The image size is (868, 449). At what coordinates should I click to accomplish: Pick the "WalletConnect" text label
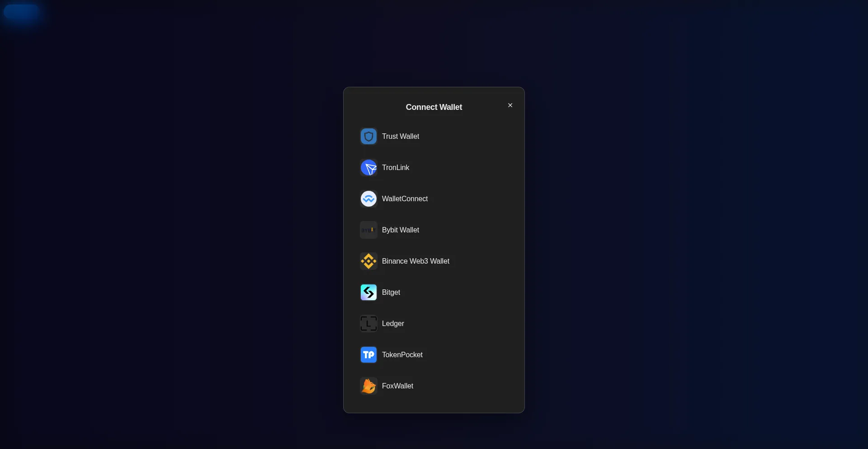[x=405, y=199]
